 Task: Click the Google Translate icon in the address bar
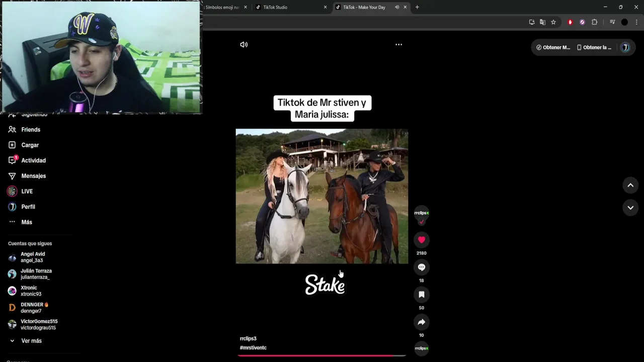[542, 22]
